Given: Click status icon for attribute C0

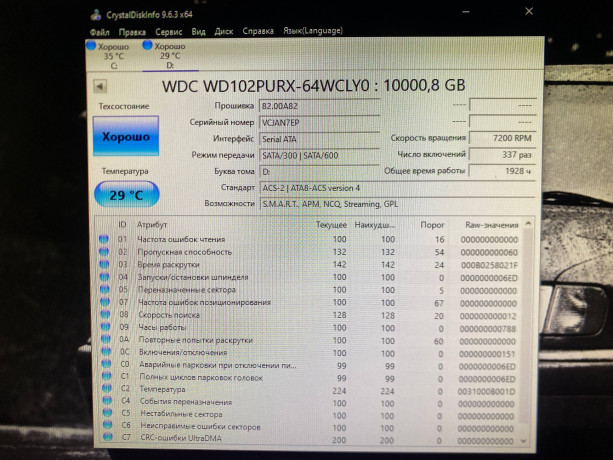Looking at the screenshot, I should coord(106,364).
